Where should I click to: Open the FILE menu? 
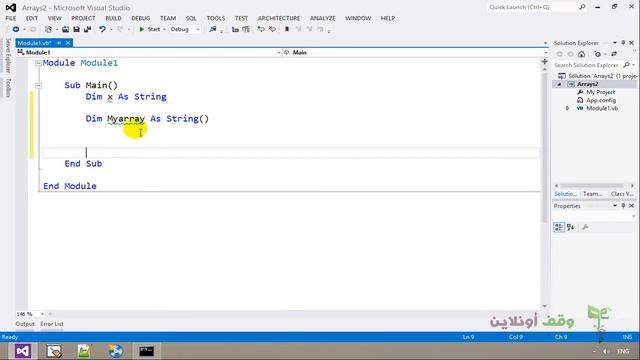[11, 18]
